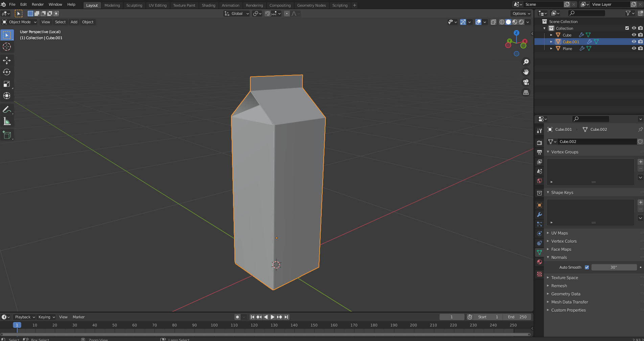Open the Object Mode dropdown
Viewport: 644px width, 341px height.
pos(19,22)
